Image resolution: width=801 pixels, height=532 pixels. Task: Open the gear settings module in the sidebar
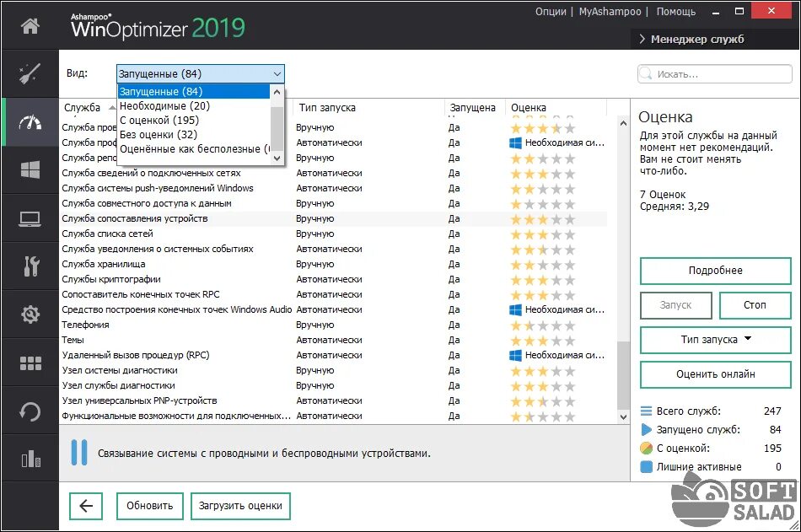pyautogui.click(x=30, y=314)
